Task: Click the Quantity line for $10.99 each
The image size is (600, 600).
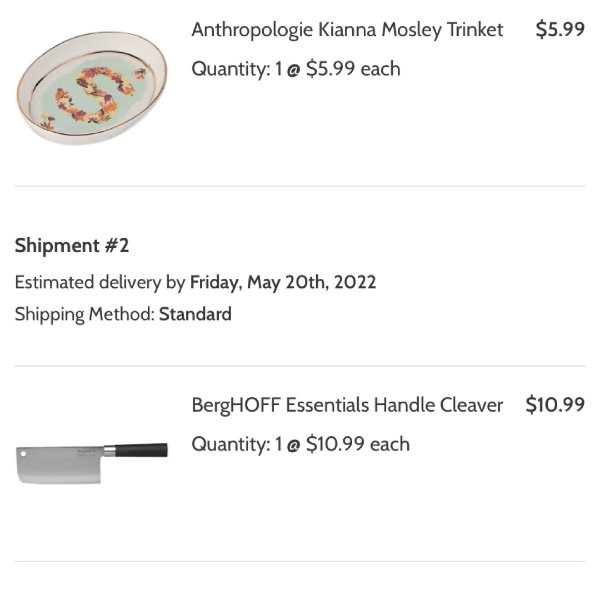Action: 300,444
